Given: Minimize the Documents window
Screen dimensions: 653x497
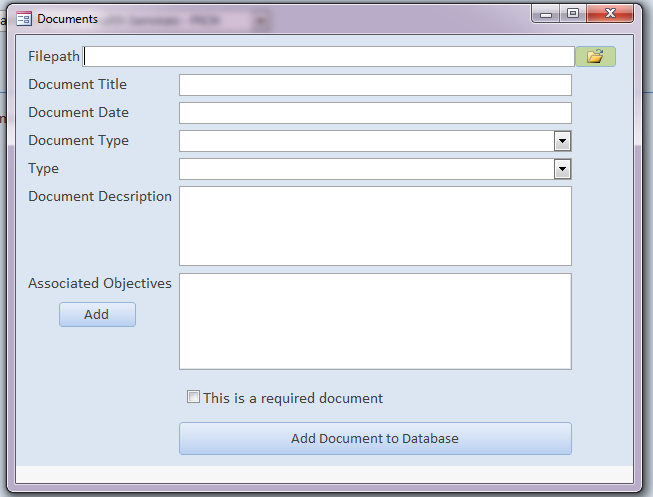Looking at the screenshot, I should [x=547, y=14].
